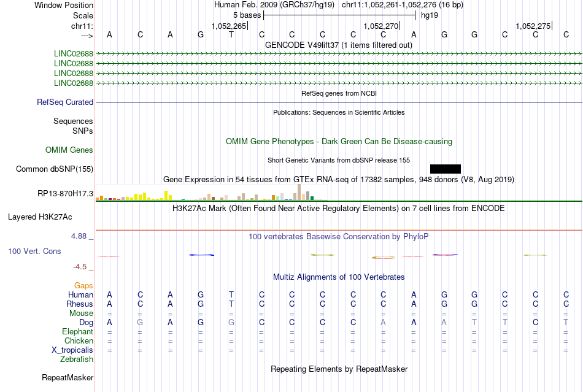Screen dimensions: 583x392
Task: Click the topmost LINC02688 transcript label
Action: click(74, 54)
